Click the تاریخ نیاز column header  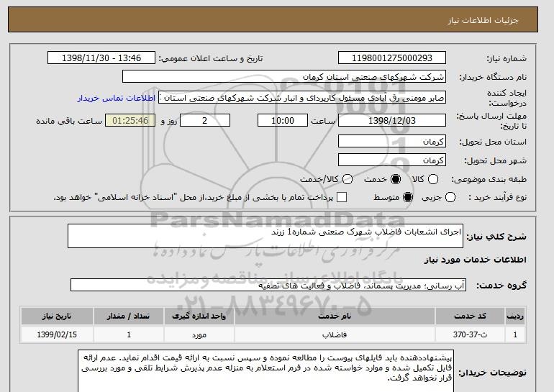pyautogui.click(x=57, y=316)
